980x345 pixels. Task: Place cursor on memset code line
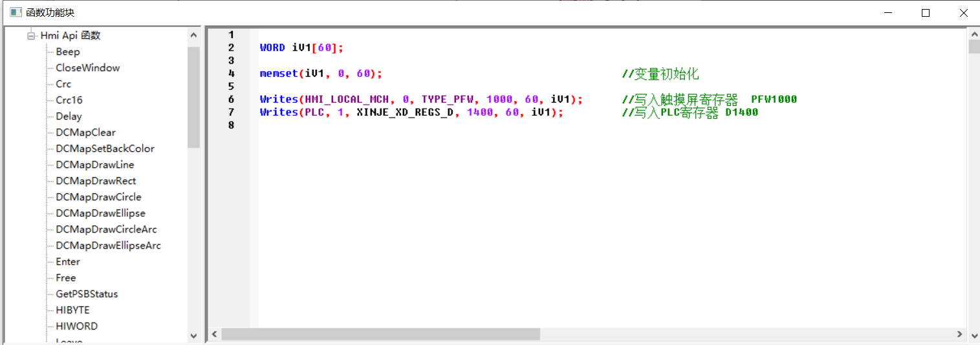tap(321, 74)
